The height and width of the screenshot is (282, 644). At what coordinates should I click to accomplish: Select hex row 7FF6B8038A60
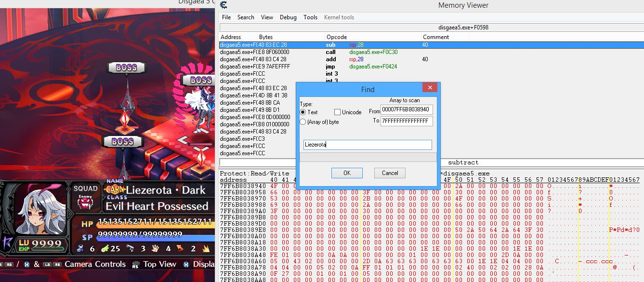coord(430,261)
